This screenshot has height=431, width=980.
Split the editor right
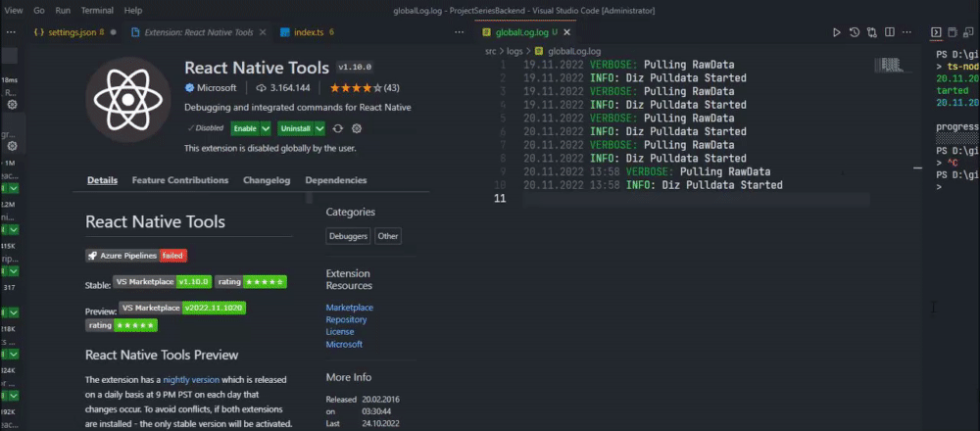pyautogui.click(x=890, y=32)
